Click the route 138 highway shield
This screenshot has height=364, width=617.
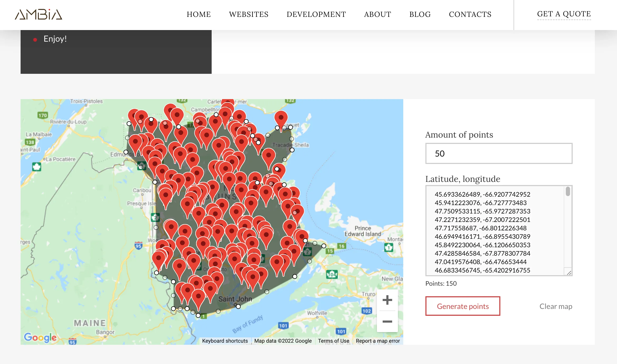pos(30,142)
